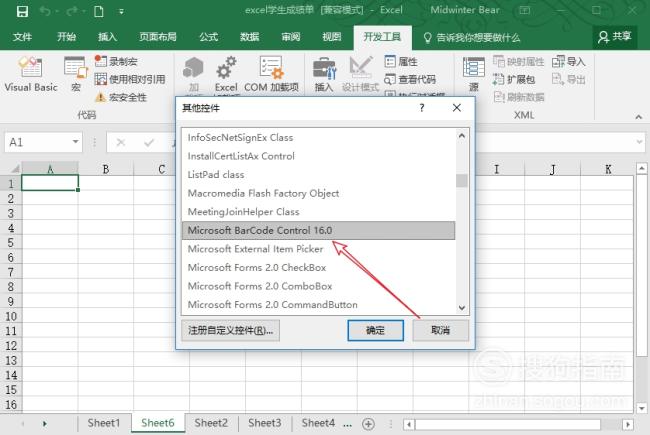Screen dimensions: 650x435
Task: Toggle 设计模式 design mode
Action: (x=360, y=75)
